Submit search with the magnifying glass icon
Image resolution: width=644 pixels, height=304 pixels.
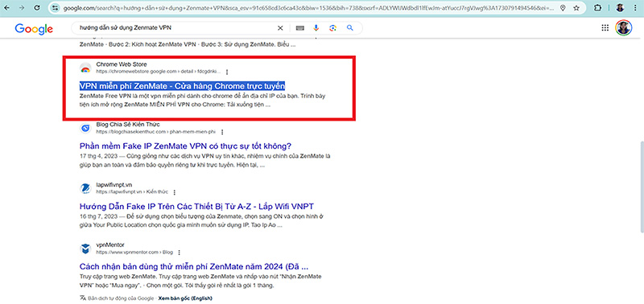350,28
